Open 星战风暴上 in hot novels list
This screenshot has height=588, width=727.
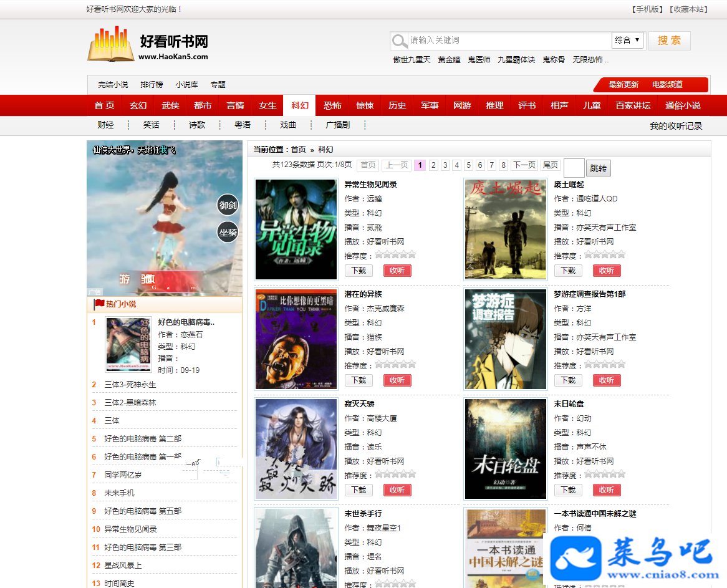coord(123,566)
